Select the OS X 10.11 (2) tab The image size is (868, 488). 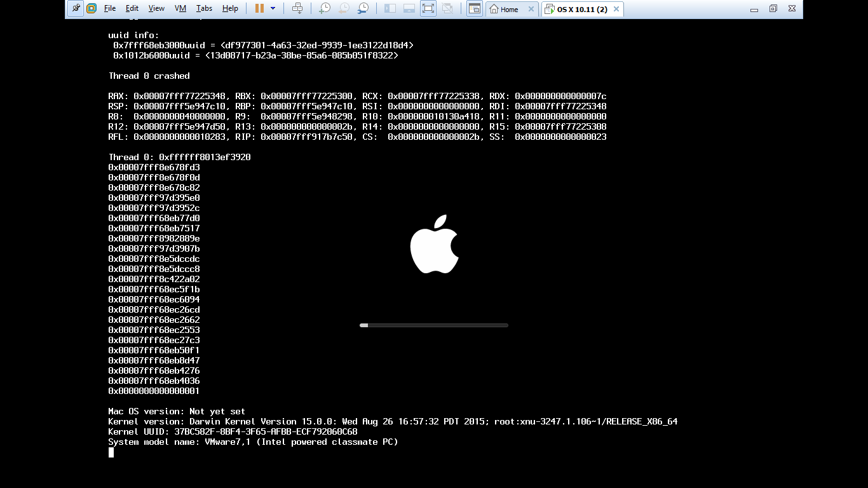[582, 9]
